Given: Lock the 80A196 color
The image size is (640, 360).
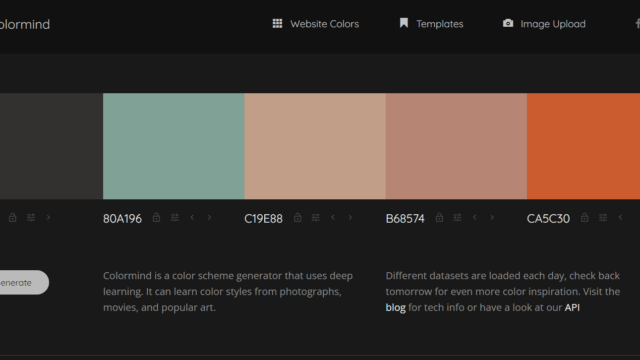Looking at the screenshot, I should [156, 218].
